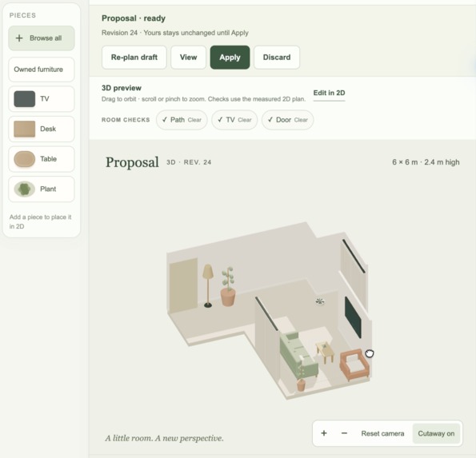Click the Path Clear room check
The height and width of the screenshot is (458, 476).
182,120
